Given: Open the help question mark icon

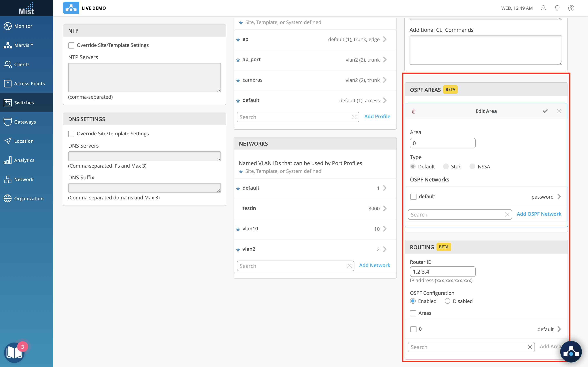Looking at the screenshot, I should [x=571, y=8].
